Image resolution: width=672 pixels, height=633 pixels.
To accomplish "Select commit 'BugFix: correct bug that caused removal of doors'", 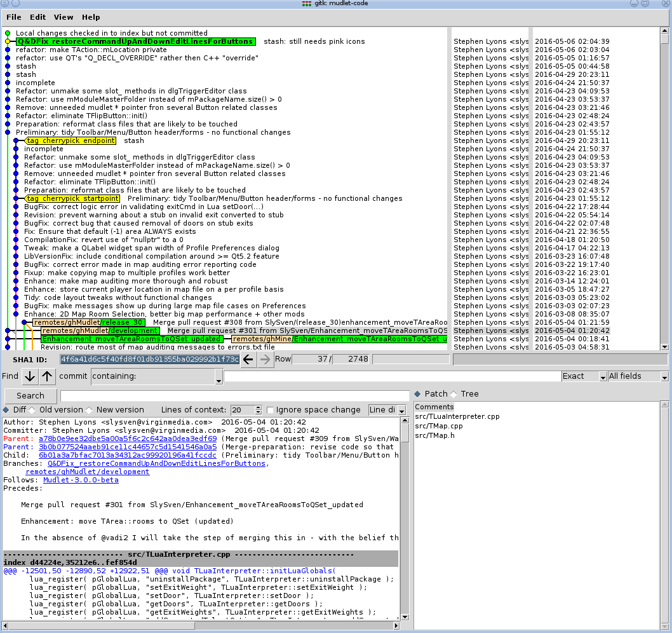I will 138,224.
